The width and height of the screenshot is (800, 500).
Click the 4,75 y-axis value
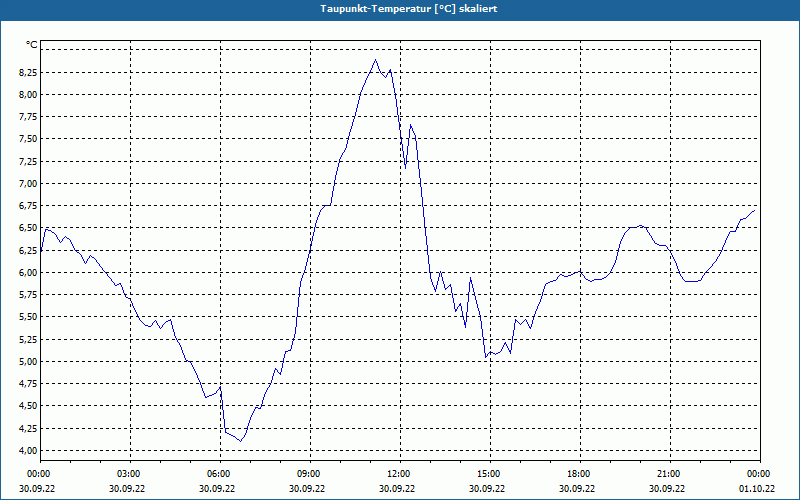[28, 384]
